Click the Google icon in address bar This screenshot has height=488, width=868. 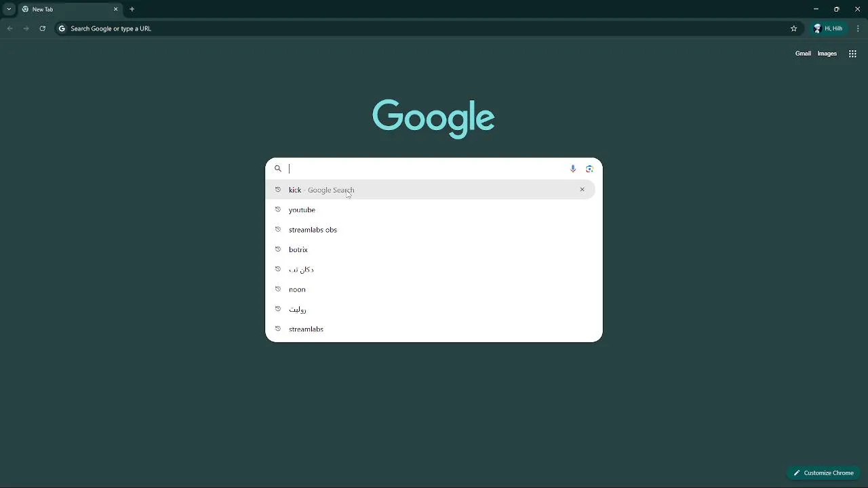[62, 28]
